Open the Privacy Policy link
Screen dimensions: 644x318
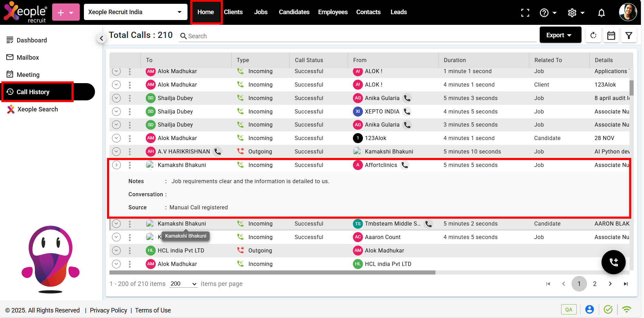click(x=108, y=310)
